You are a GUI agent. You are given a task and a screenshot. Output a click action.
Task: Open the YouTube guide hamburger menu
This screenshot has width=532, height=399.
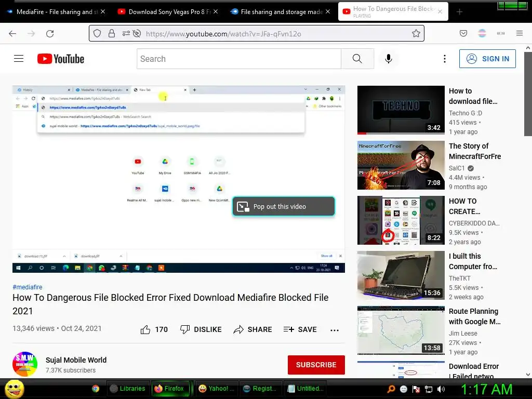(x=19, y=59)
